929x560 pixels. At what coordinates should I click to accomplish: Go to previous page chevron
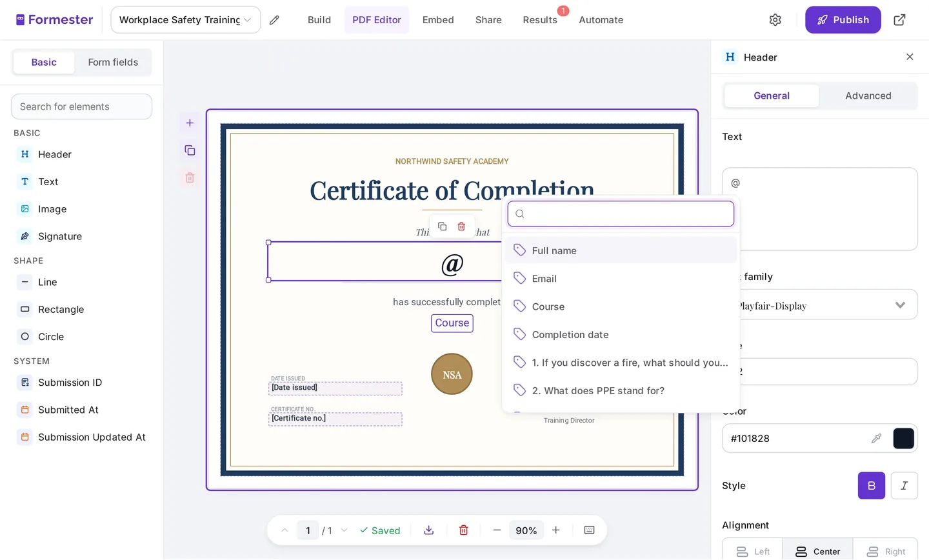click(285, 530)
